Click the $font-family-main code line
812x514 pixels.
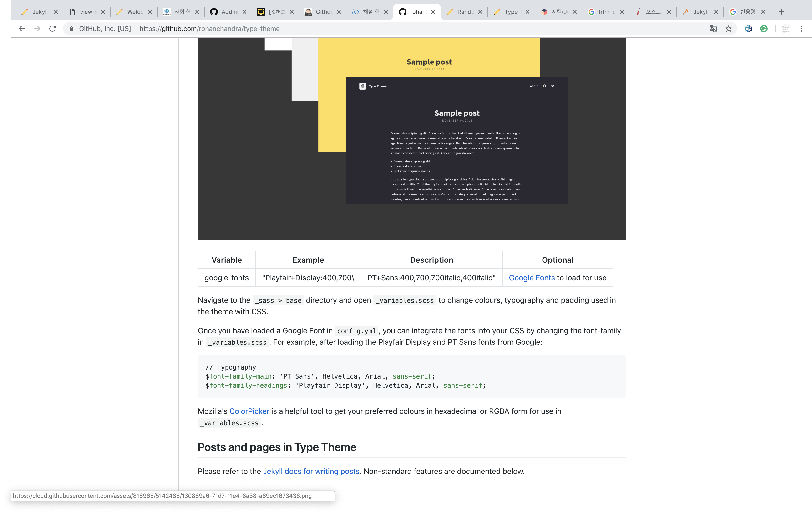pyautogui.click(x=320, y=376)
